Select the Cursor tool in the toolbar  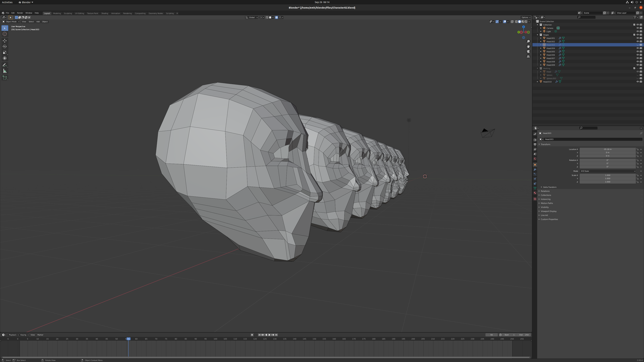[x=5, y=34]
